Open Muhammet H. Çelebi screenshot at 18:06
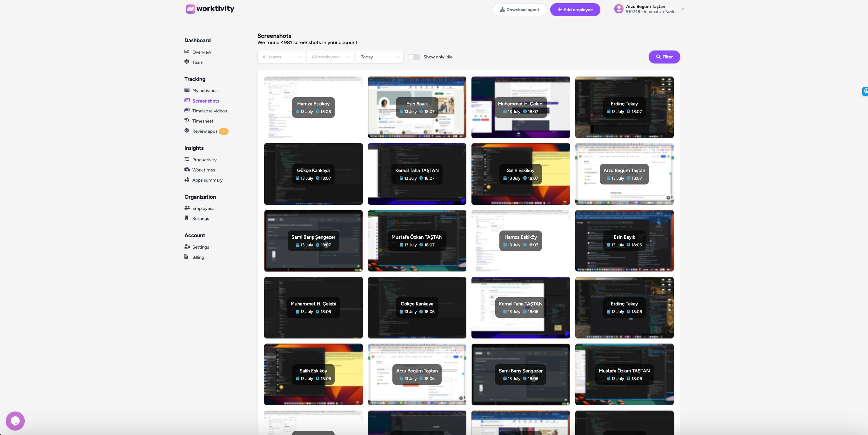Image resolution: width=868 pixels, height=435 pixels. click(x=313, y=308)
